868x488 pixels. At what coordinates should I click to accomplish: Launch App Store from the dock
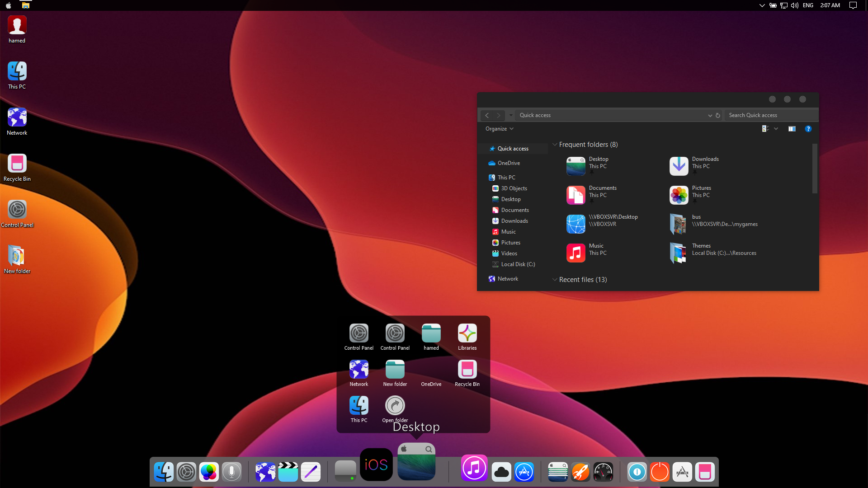click(524, 472)
